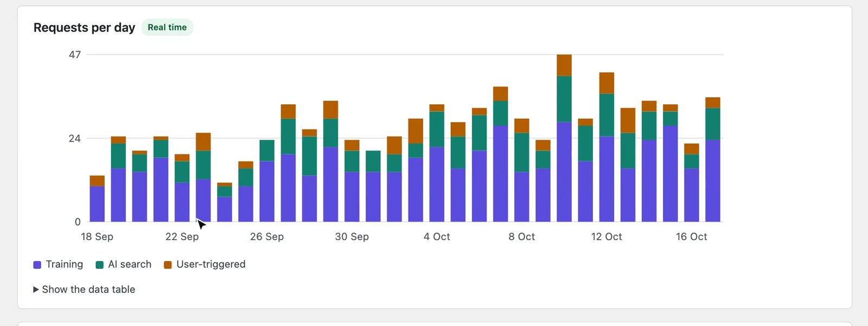This screenshot has height=326, width=868.
Task: Click the 18 Sep axis label
Action: pyautogui.click(x=97, y=236)
